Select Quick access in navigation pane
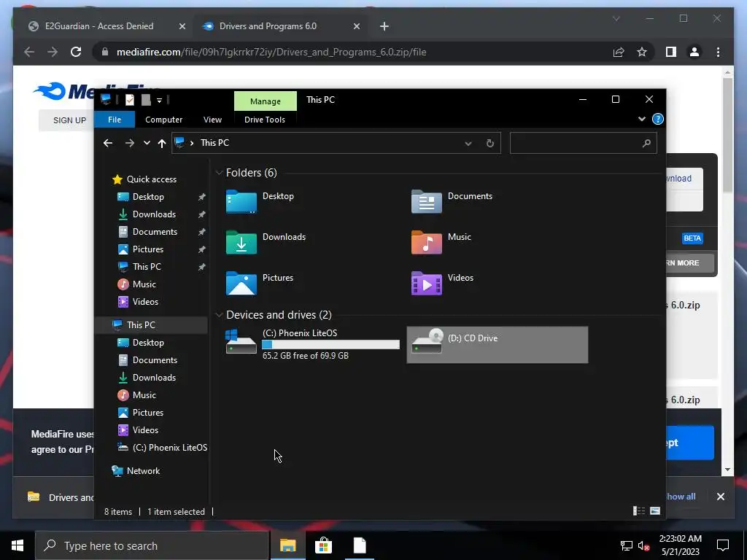The width and height of the screenshot is (747, 560). point(152,179)
